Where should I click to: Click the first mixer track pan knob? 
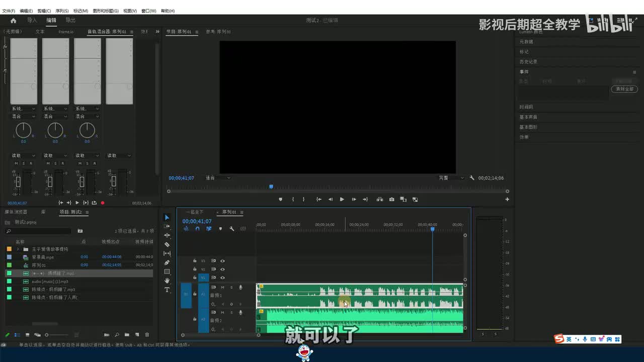[24, 130]
